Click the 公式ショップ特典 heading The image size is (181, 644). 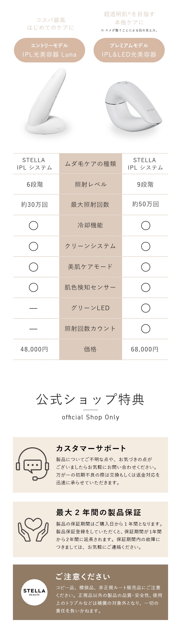(90, 399)
